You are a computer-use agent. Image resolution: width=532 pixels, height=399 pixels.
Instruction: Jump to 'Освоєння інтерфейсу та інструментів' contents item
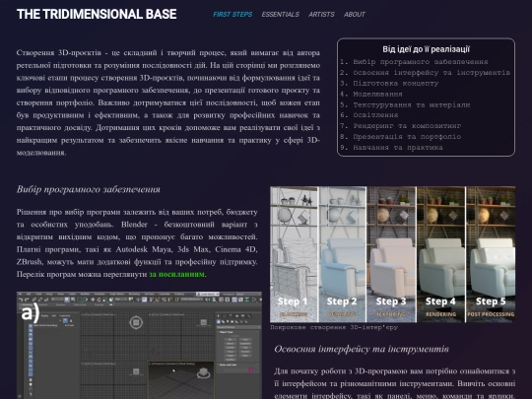tap(432, 73)
